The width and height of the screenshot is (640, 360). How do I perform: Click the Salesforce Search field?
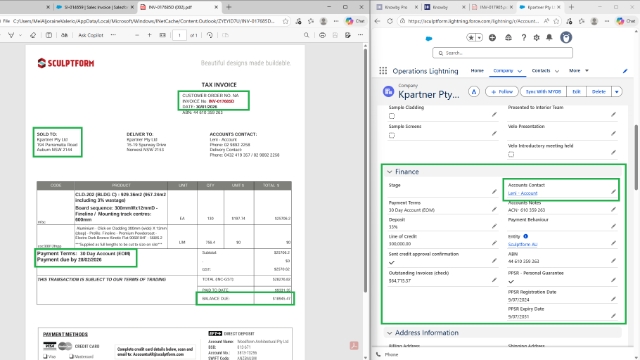[502, 53]
